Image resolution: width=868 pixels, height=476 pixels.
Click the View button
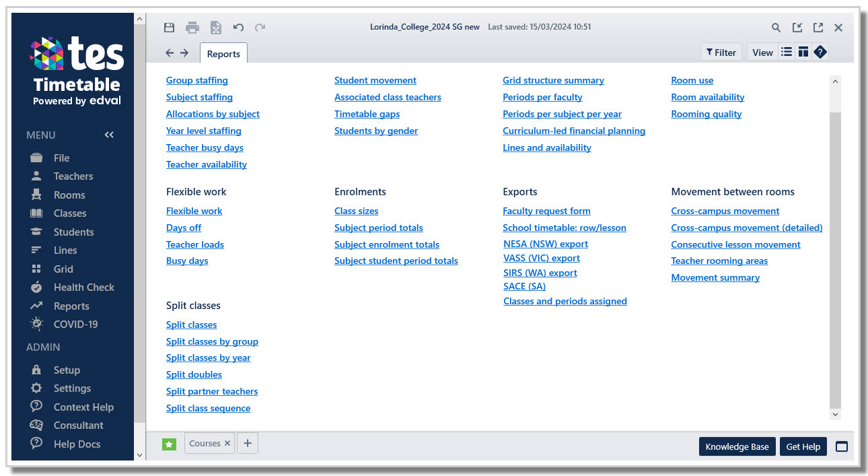tap(762, 53)
